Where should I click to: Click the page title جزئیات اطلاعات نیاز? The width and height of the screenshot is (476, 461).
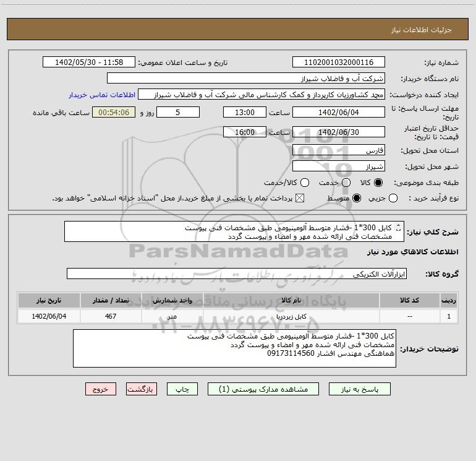[422, 30]
